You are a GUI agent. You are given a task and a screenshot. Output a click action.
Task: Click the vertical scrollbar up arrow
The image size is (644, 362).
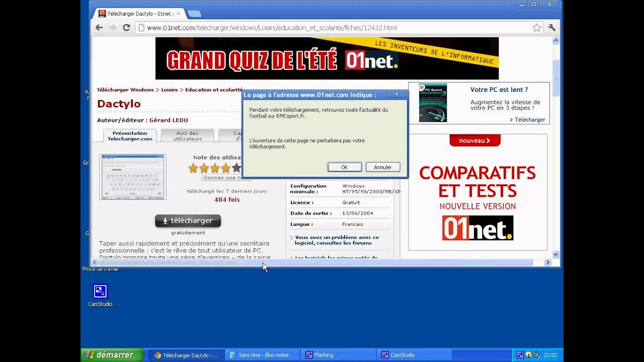tap(556, 40)
